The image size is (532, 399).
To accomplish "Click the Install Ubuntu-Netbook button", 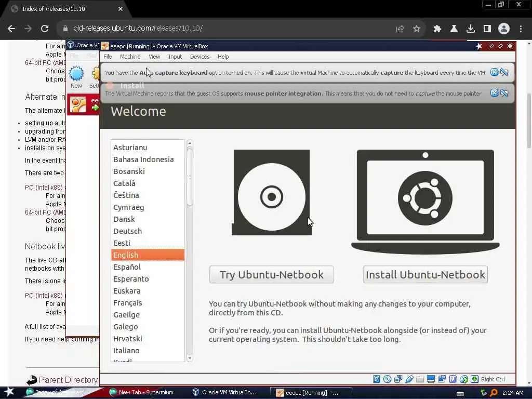I will (425, 274).
